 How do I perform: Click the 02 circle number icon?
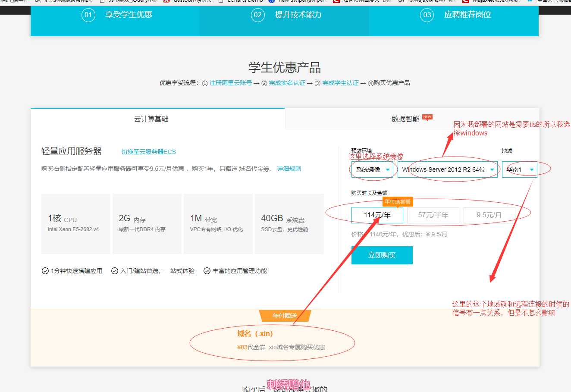pos(258,15)
